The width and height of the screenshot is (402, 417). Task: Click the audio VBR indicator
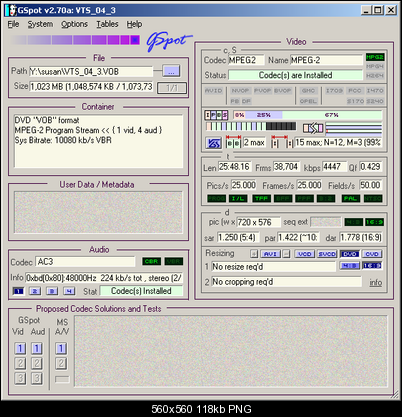(x=174, y=261)
